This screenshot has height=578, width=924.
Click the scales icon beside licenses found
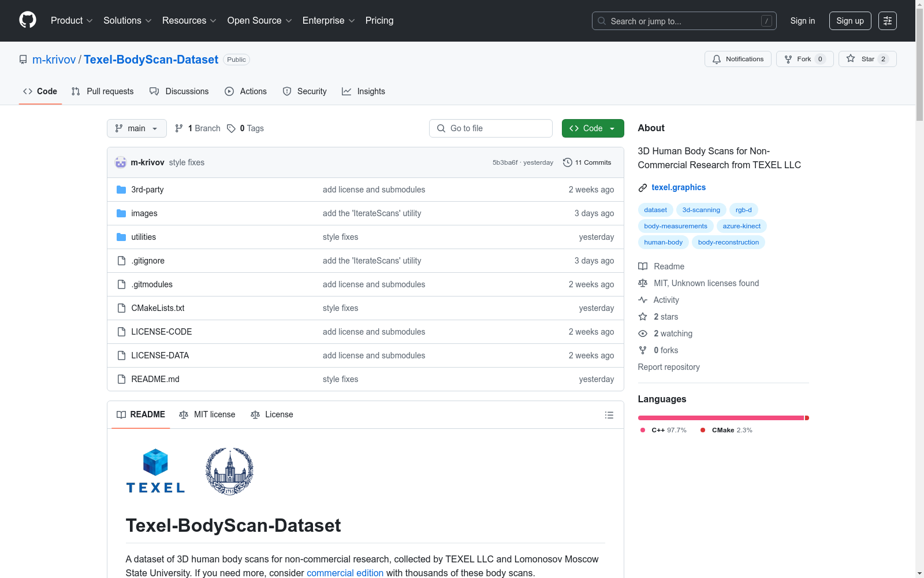tap(643, 283)
